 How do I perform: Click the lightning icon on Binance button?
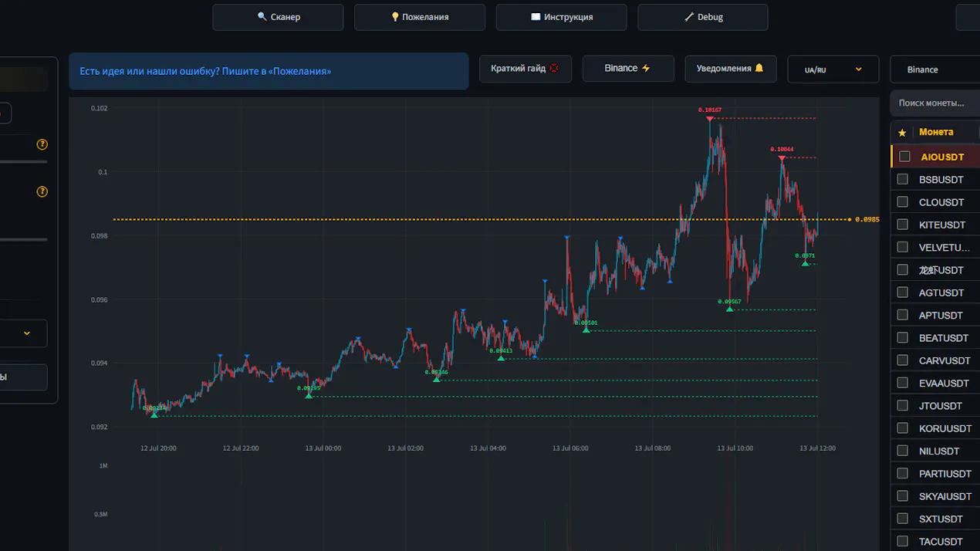[x=646, y=68]
